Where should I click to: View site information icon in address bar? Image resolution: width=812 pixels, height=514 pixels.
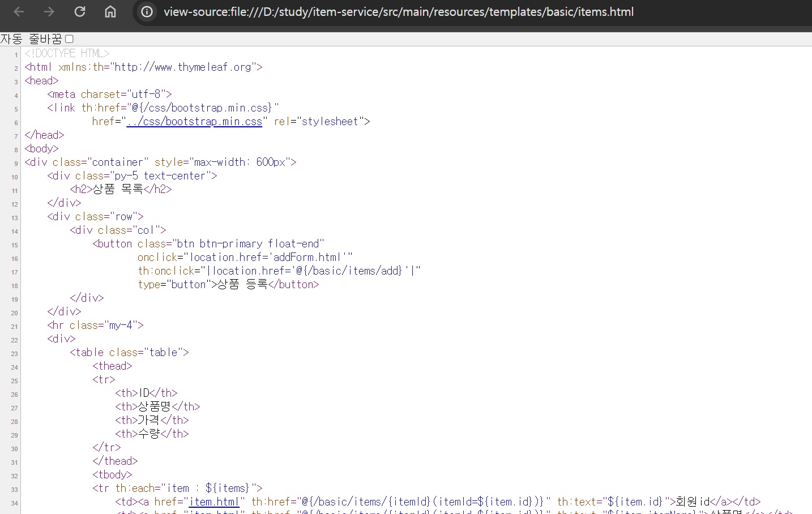tap(147, 12)
